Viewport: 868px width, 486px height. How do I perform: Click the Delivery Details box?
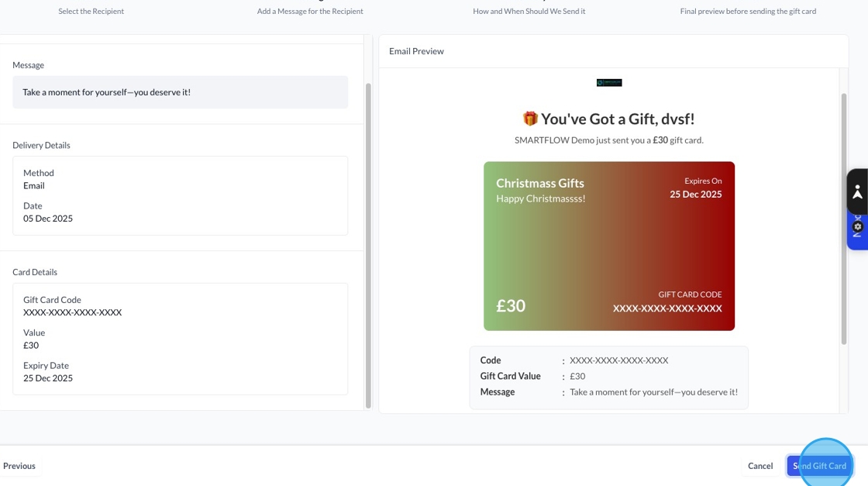pos(180,195)
